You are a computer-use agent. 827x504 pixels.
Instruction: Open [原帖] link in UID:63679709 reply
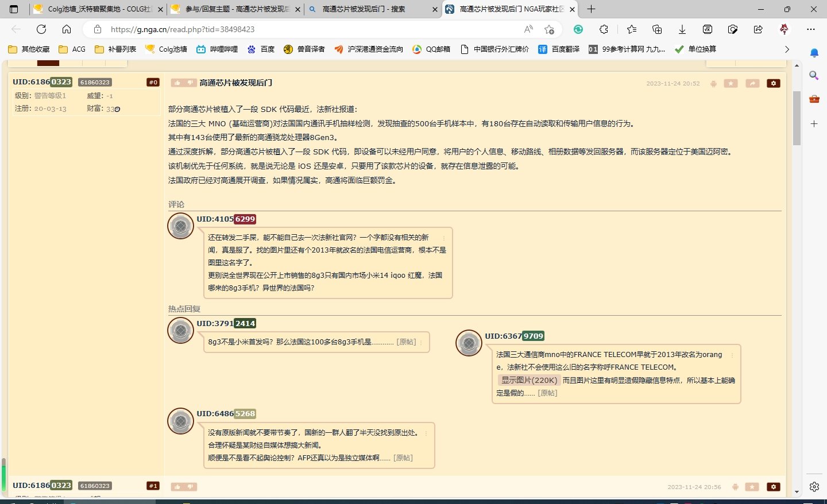547,393
